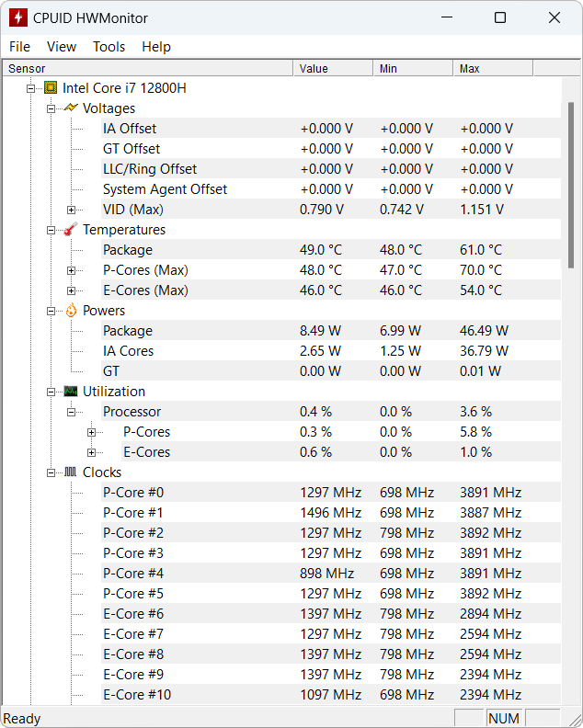Expand the VID (Max) entry
This screenshot has width=583, height=728.
[71, 210]
